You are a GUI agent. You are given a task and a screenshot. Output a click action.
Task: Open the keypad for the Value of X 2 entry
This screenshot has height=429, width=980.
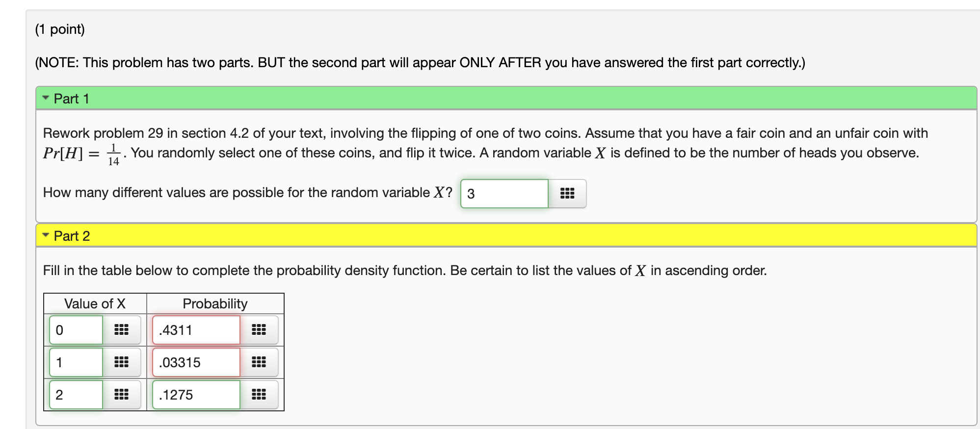(122, 394)
